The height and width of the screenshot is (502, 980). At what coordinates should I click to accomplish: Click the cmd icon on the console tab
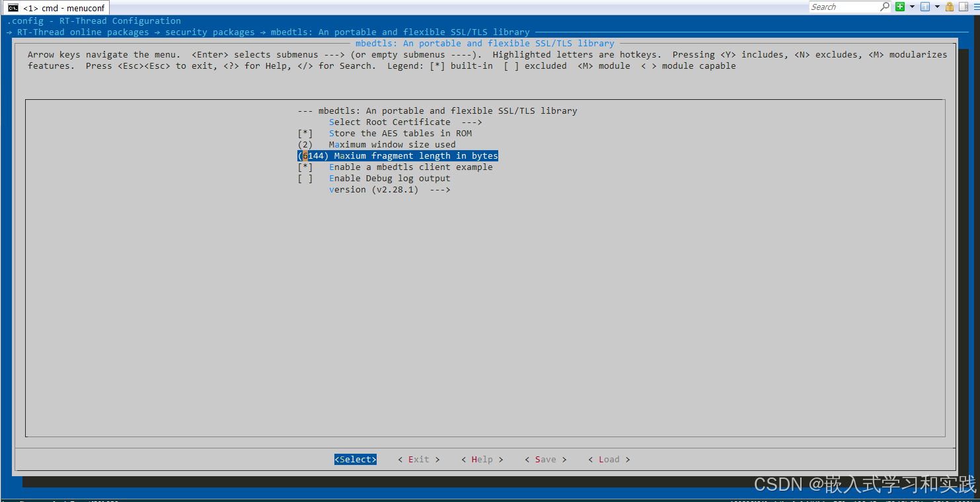click(x=13, y=7)
